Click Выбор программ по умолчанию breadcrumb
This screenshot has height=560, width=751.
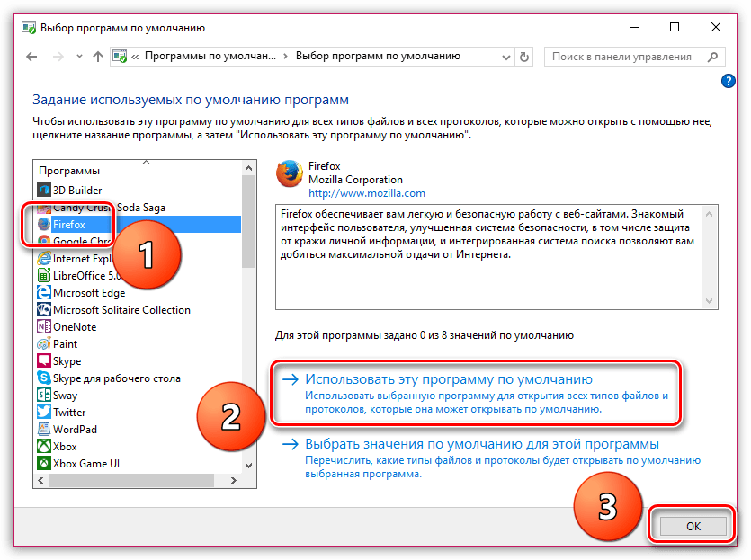click(378, 56)
